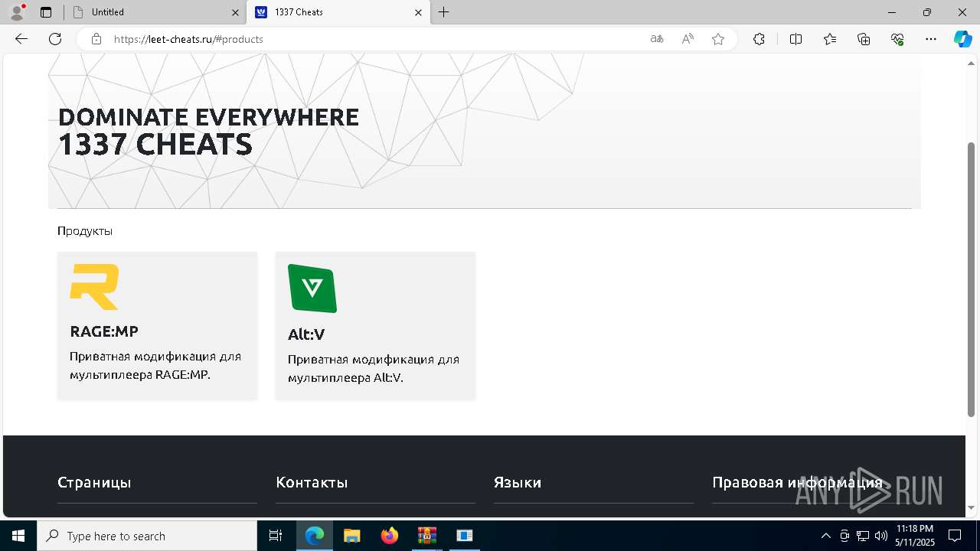Open the Windows Start menu
980x551 pixels.
18,536
